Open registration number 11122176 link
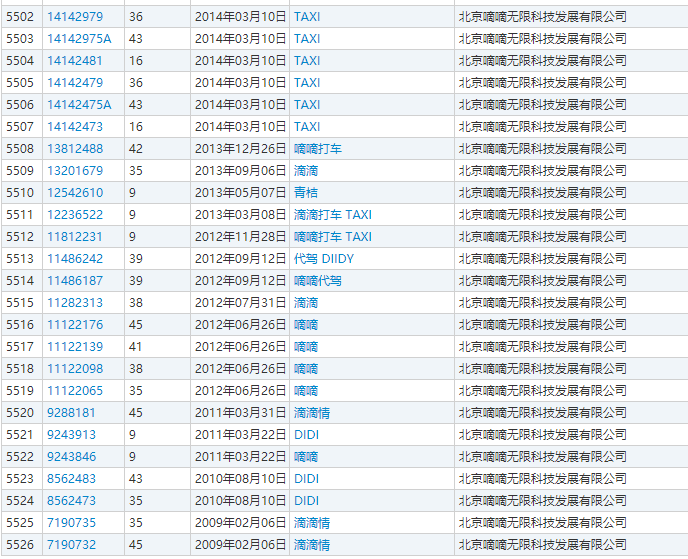 point(75,325)
